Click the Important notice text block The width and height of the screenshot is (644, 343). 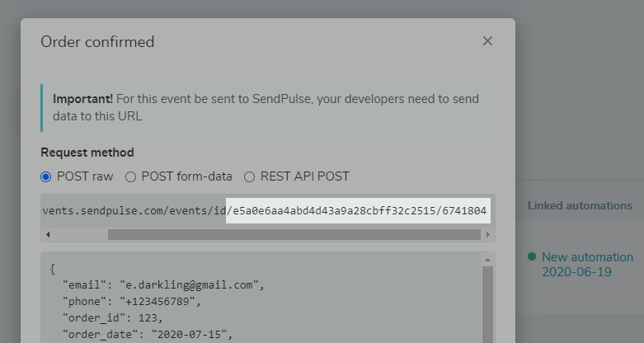[x=266, y=107]
